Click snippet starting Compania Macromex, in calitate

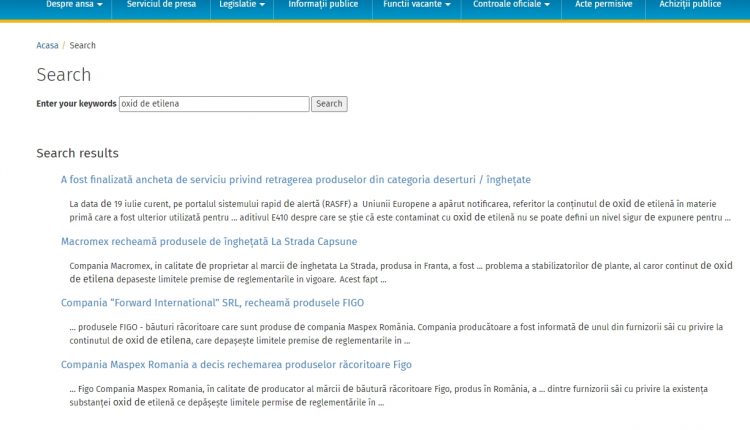401,272
